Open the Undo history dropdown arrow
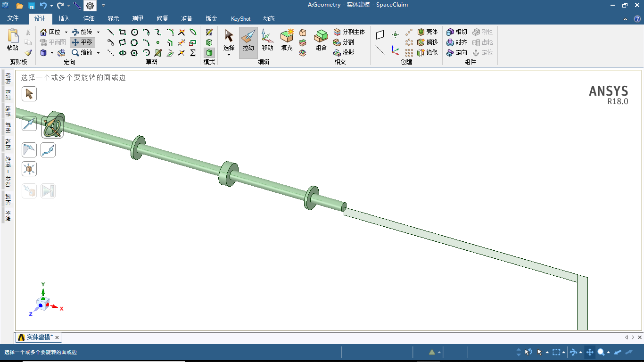This screenshot has width=644, height=362. (x=51, y=6)
